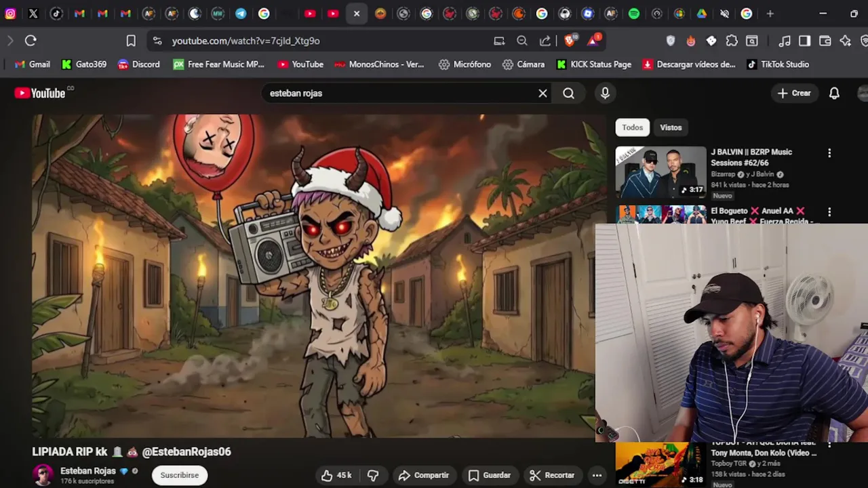This screenshot has height=488, width=868.
Task: Open the install/cast screen icon in address bar
Action: tap(499, 41)
